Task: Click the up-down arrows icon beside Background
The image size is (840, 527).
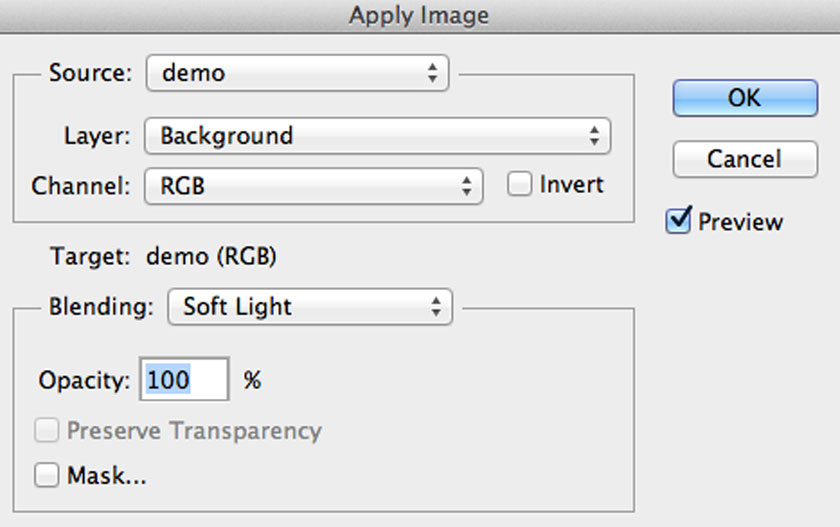Action: coord(594,136)
